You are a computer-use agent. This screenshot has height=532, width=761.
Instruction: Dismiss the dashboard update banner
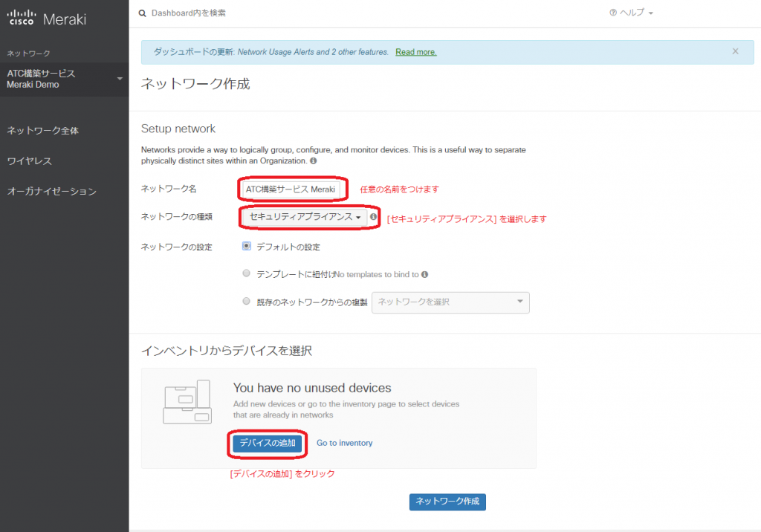pyautogui.click(x=735, y=51)
